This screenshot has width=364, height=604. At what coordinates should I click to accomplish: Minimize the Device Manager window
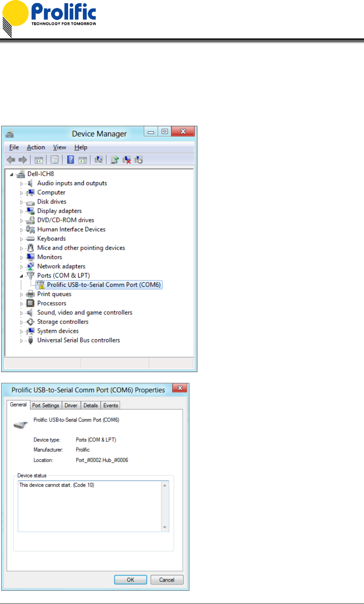tap(151, 131)
